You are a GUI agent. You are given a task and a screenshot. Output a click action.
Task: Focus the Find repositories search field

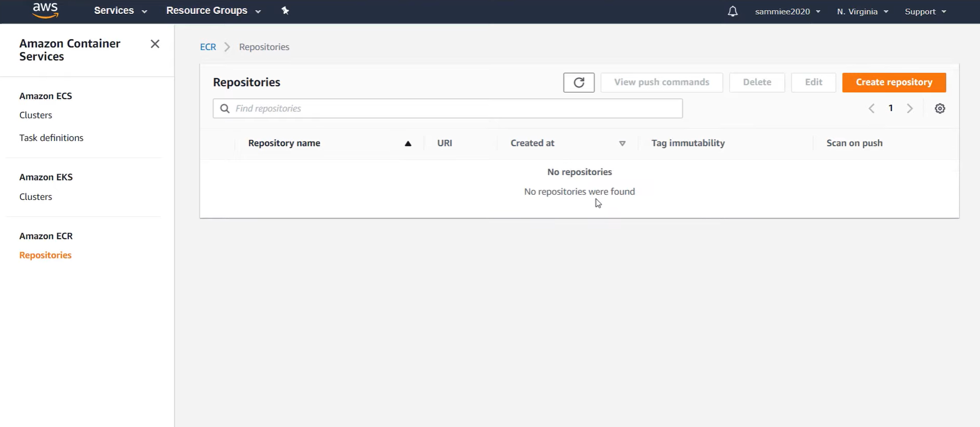[448, 108]
